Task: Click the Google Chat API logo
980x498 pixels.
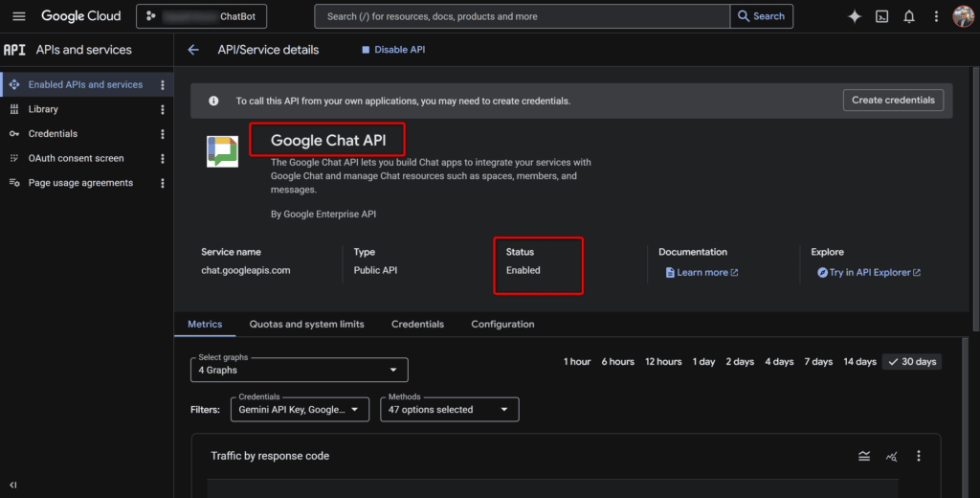Action: coord(222,151)
